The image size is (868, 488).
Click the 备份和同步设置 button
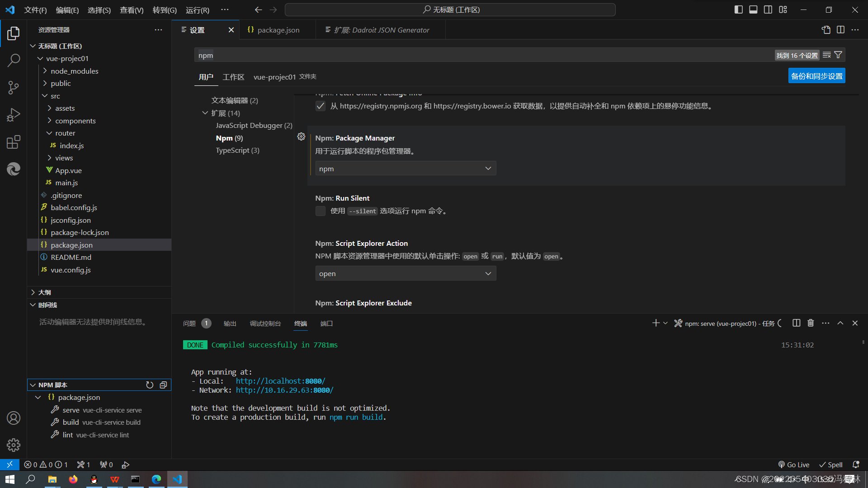point(816,76)
